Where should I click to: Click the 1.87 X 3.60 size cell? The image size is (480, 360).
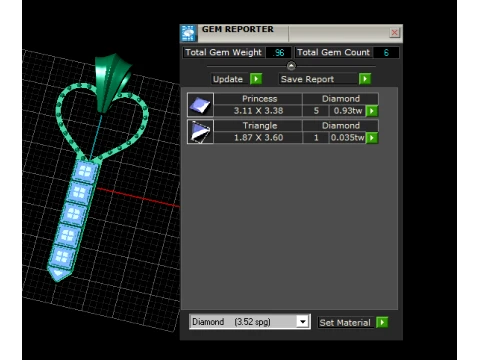click(258, 138)
